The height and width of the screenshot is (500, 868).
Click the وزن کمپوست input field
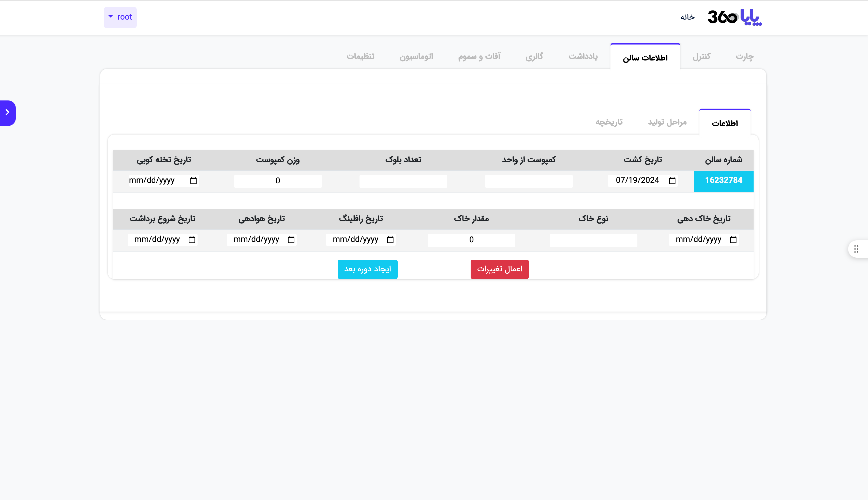pyautogui.click(x=278, y=181)
